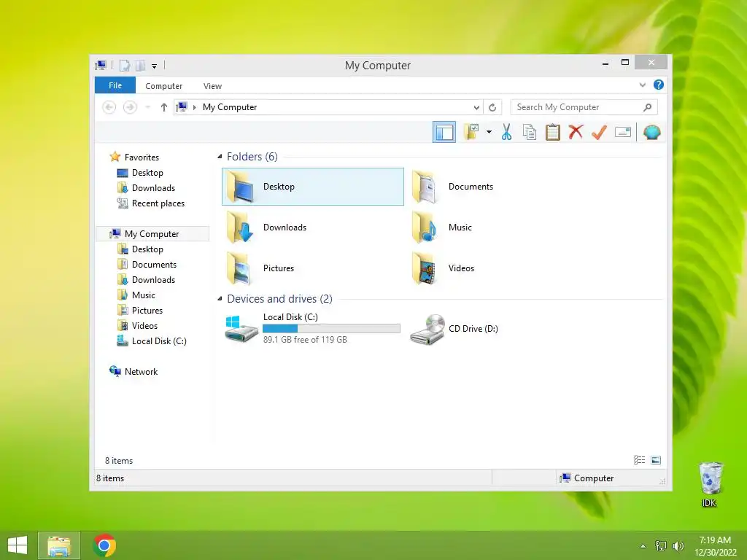Go up one level with Up arrow
The height and width of the screenshot is (560, 747).
[164, 107]
